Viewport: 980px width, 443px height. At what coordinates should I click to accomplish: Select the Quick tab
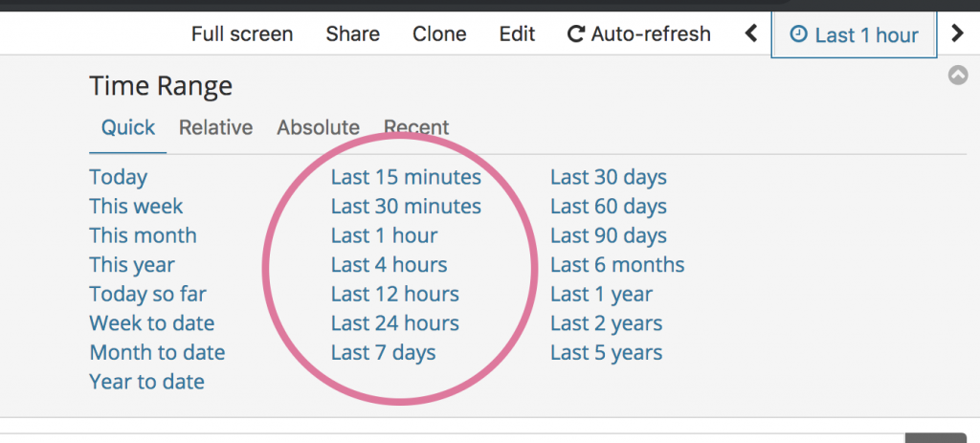pos(128,128)
